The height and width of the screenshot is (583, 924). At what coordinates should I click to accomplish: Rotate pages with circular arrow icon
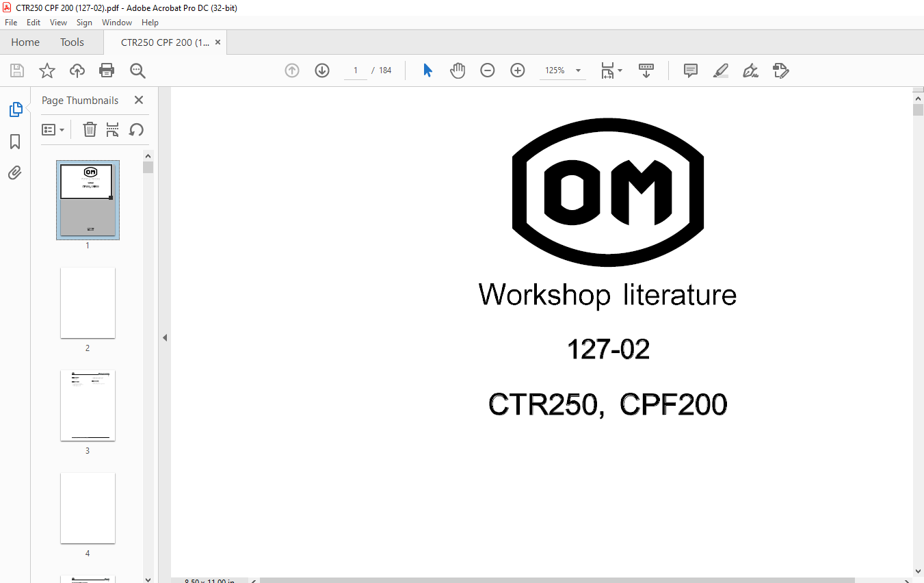pos(136,129)
